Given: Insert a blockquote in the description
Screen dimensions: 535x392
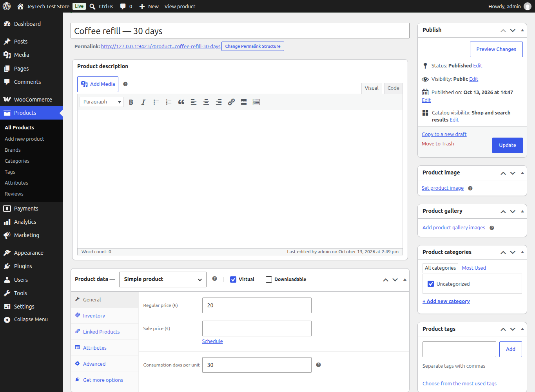Looking at the screenshot, I should pos(181,102).
